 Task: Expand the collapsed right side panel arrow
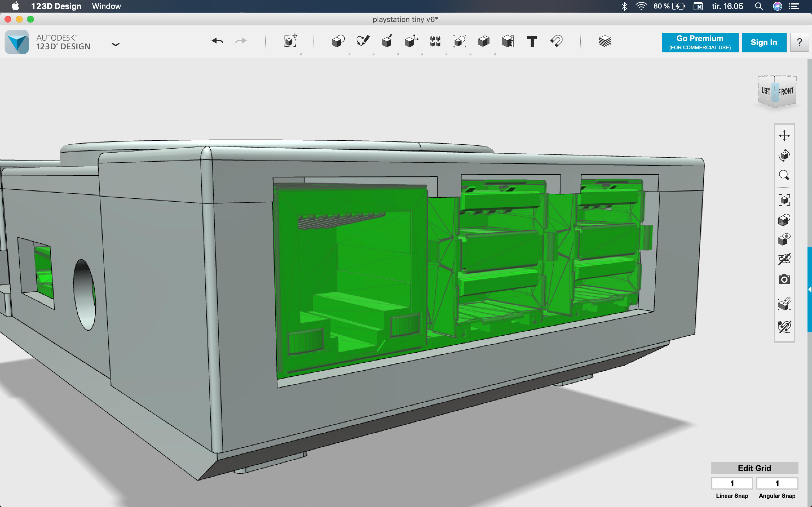pos(810,289)
